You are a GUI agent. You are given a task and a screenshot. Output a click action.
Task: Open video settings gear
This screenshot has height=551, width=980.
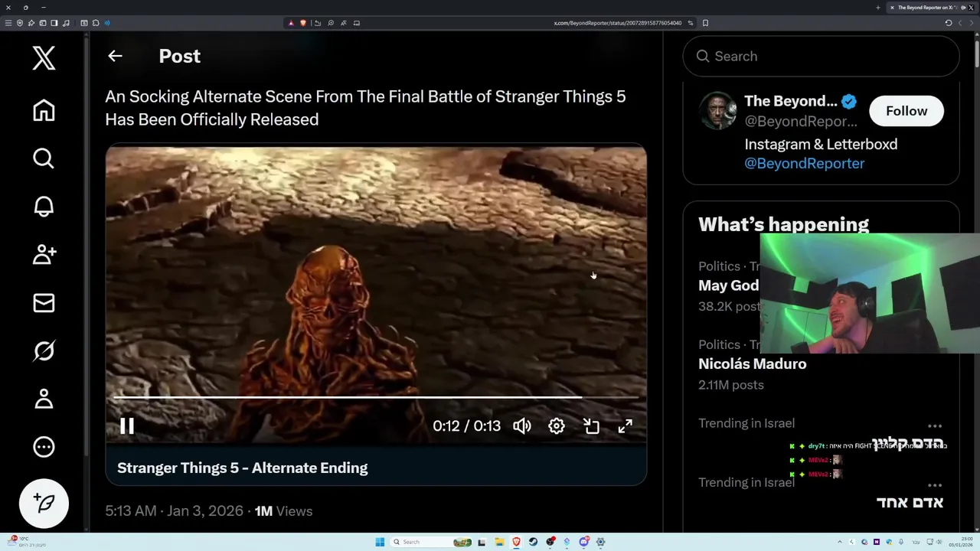pyautogui.click(x=557, y=426)
